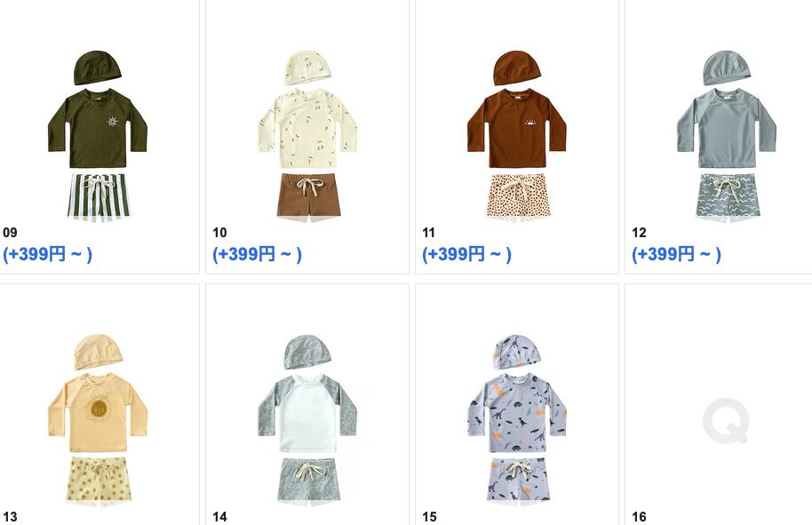Click the +399円 price under option 09
Viewport: 812px width, 525px height.
pyautogui.click(x=48, y=254)
